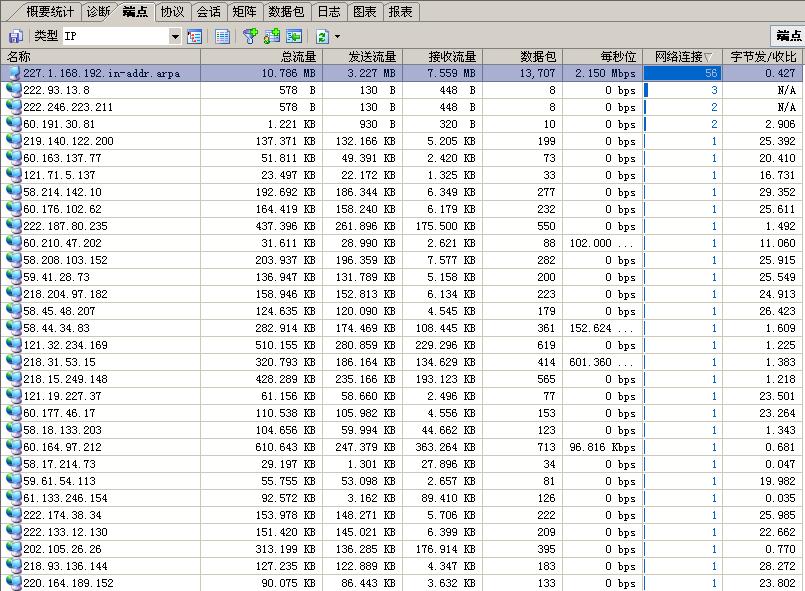Click the 56 connections bar in first row

pos(681,73)
